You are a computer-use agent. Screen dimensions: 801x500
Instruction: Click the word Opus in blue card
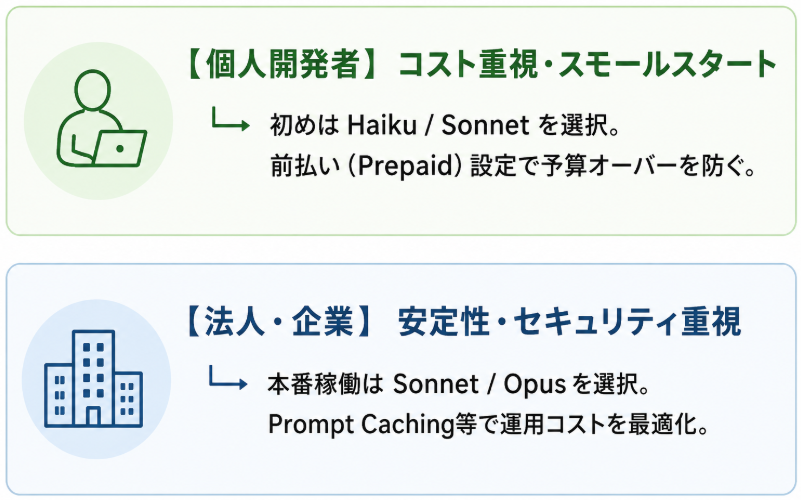535,385
